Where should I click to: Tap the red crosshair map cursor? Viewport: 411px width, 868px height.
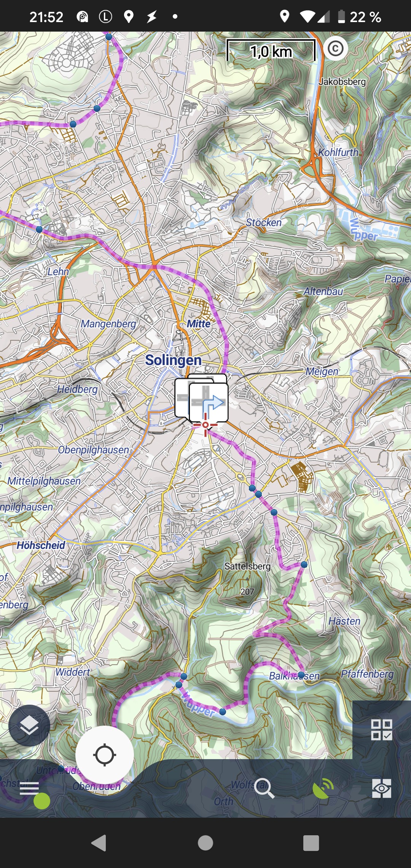[205, 424]
